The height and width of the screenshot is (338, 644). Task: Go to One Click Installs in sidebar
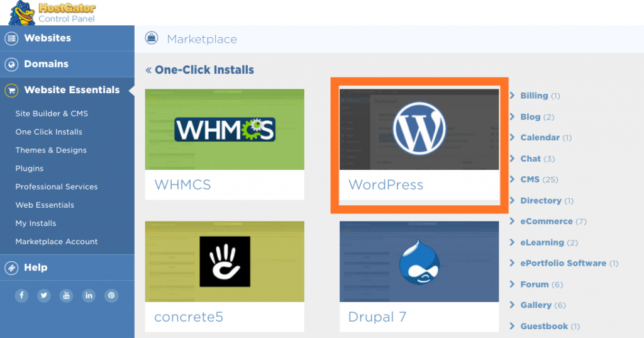[49, 132]
